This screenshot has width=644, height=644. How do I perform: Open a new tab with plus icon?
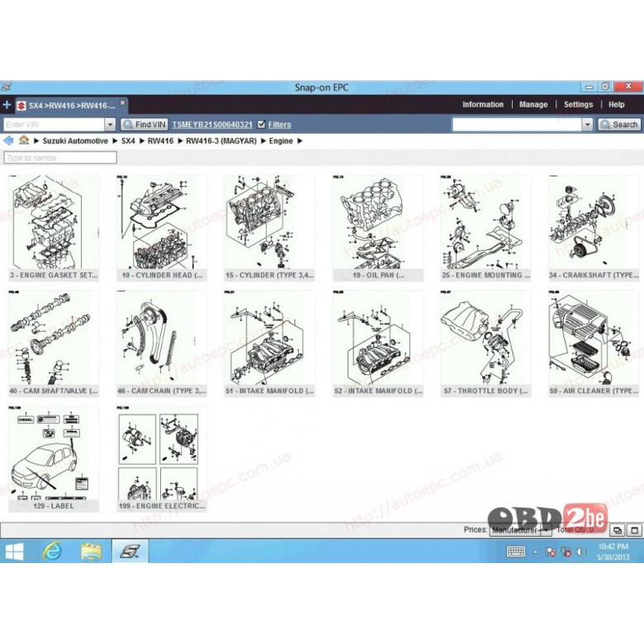click(7, 105)
